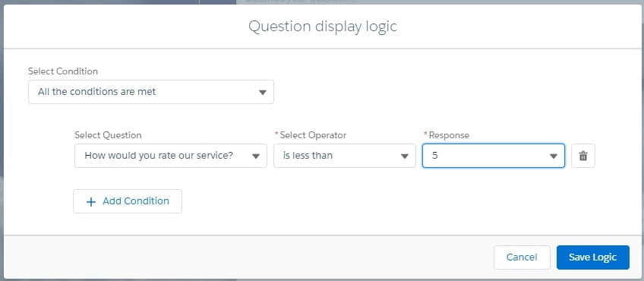Open the Response dropdown showing 5
The height and width of the screenshot is (281, 644).
[x=494, y=156]
